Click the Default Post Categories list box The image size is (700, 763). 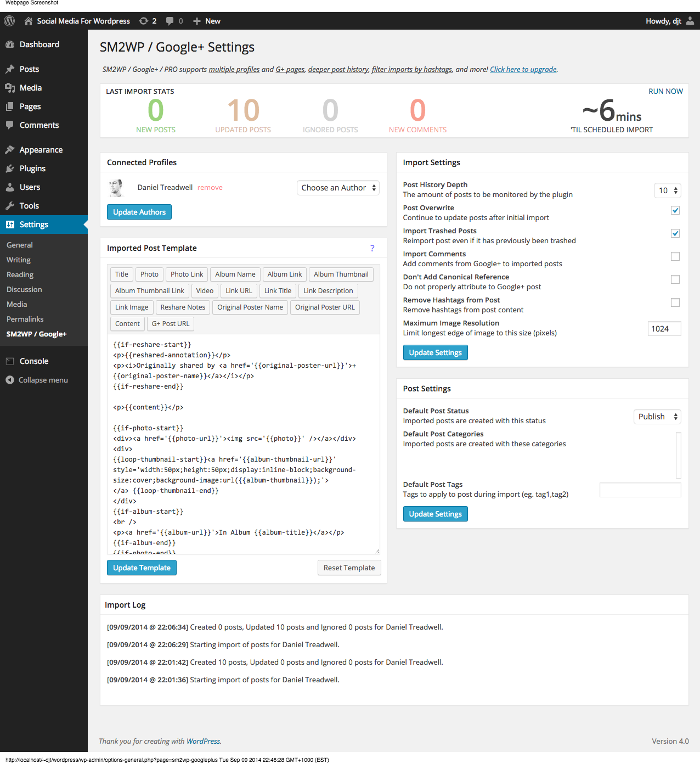point(679,455)
